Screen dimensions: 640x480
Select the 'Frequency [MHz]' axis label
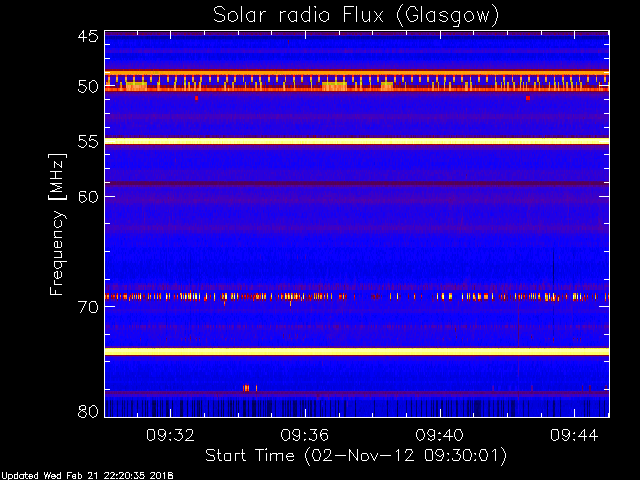coord(57,224)
